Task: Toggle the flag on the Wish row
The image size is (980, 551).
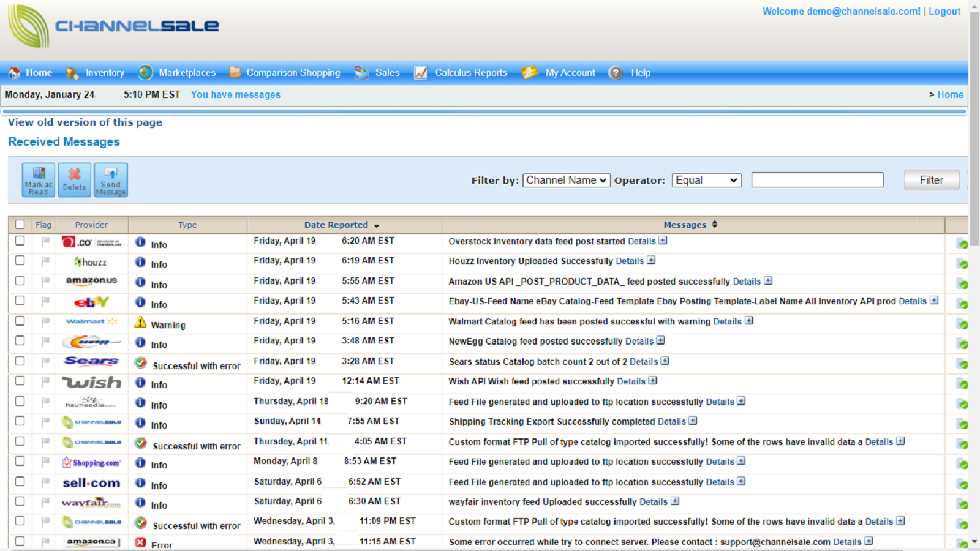Action: [43, 381]
